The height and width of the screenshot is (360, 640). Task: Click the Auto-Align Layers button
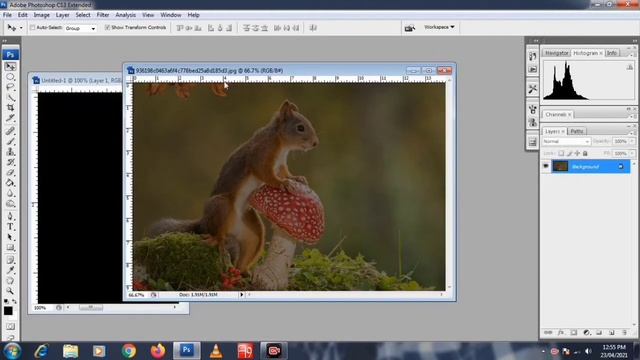313,28
